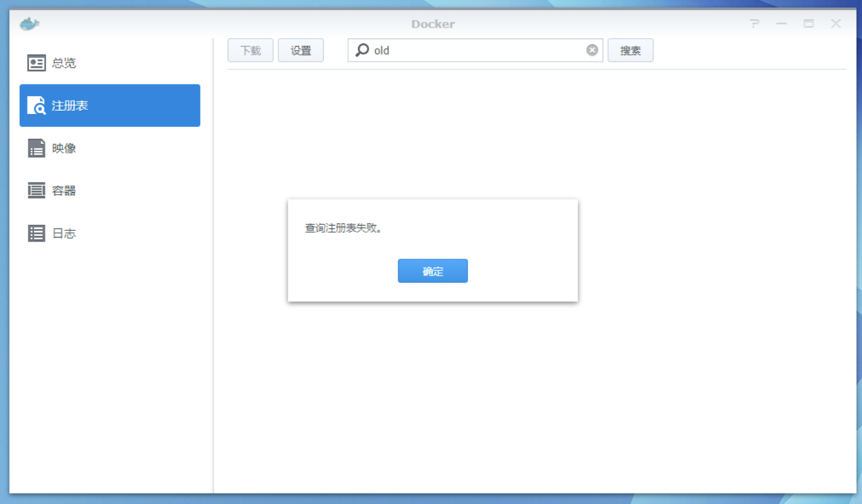Open Docker help with the ? icon
Screen dimensions: 862x504
coord(753,23)
